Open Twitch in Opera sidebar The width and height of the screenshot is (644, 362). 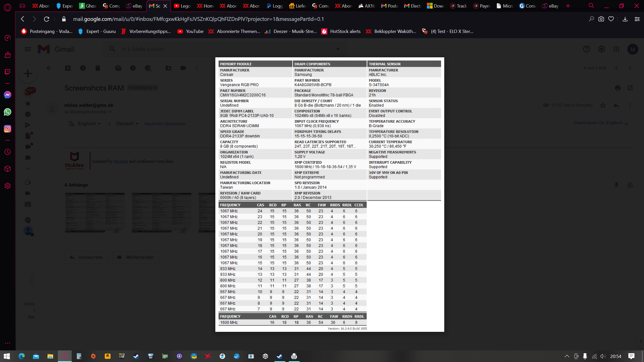(x=8, y=72)
